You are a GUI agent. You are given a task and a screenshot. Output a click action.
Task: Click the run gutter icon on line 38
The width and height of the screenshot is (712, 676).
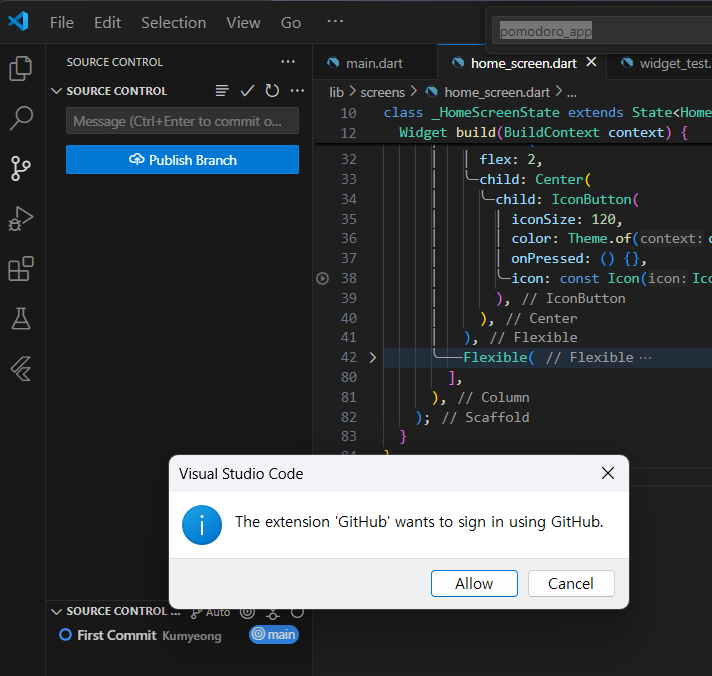(322, 278)
